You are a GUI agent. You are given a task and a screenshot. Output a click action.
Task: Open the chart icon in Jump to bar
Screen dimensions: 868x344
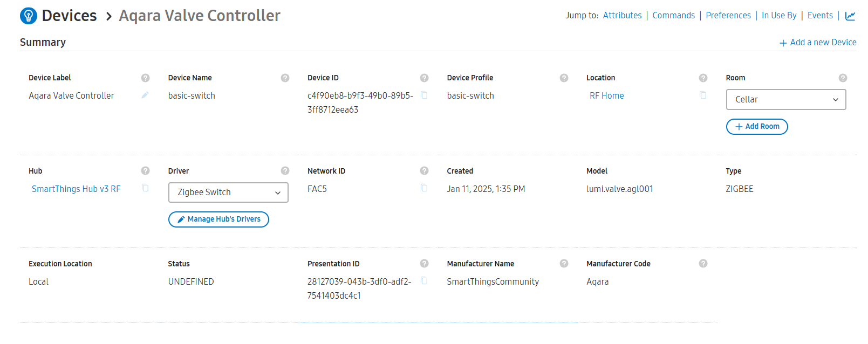pos(850,16)
